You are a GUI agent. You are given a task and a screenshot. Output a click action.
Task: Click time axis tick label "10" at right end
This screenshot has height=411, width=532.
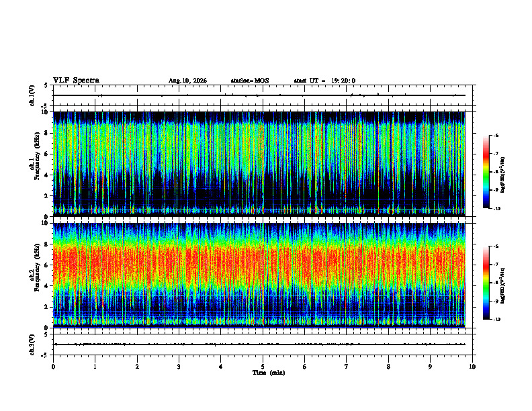(472, 367)
